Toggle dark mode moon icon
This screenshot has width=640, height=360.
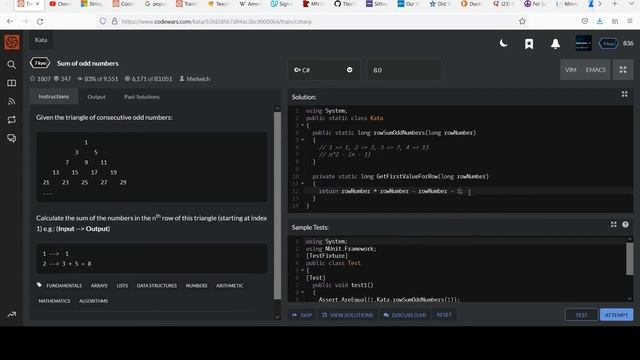[504, 43]
